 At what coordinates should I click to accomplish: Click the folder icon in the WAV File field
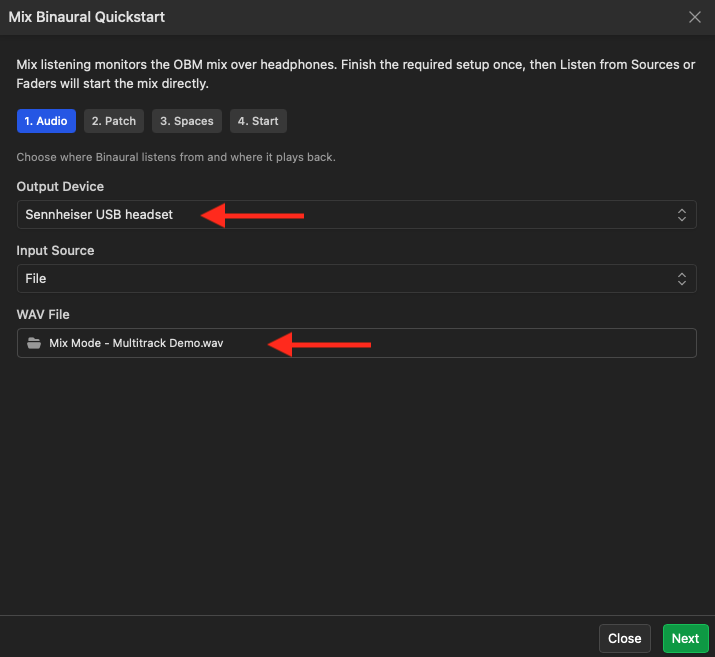(34, 343)
